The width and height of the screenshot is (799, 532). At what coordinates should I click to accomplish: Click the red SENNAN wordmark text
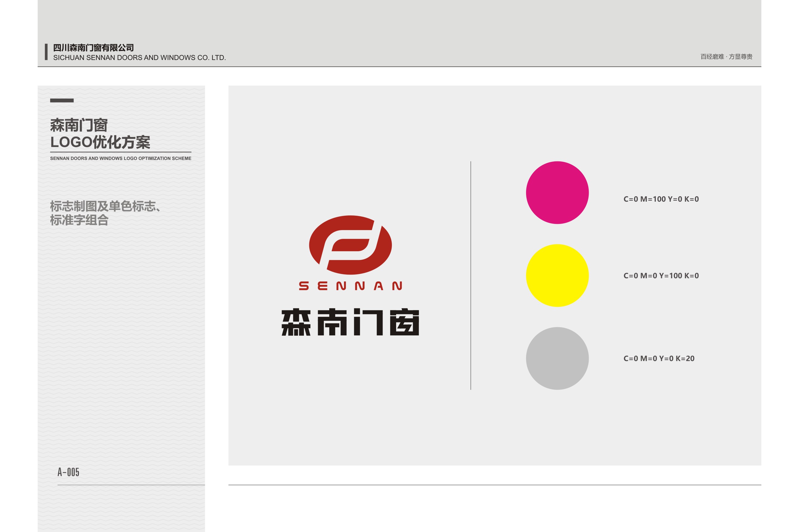coord(350,286)
